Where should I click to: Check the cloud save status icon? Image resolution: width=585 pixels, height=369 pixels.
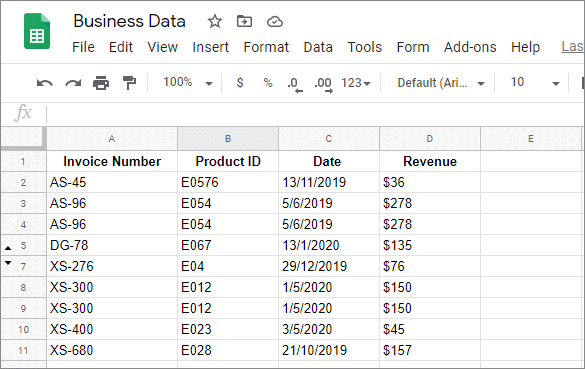[275, 22]
